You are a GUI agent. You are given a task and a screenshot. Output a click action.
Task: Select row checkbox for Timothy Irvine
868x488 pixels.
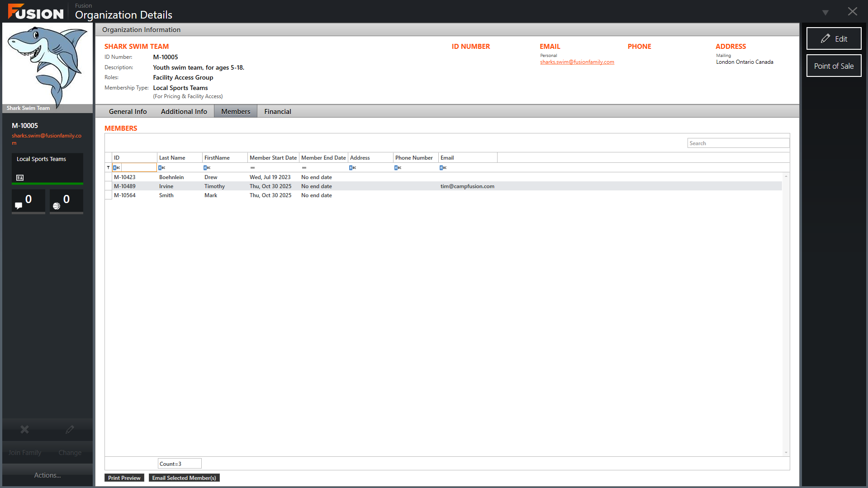pos(109,186)
